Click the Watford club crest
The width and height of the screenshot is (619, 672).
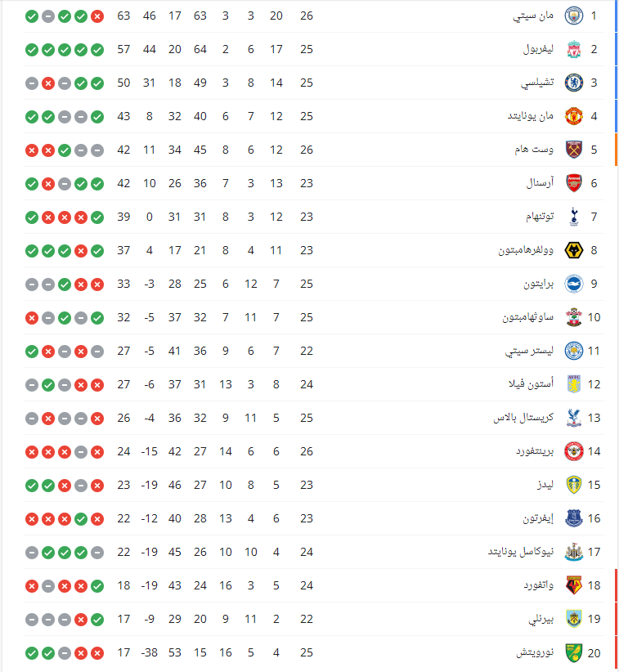[x=574, y=585]
